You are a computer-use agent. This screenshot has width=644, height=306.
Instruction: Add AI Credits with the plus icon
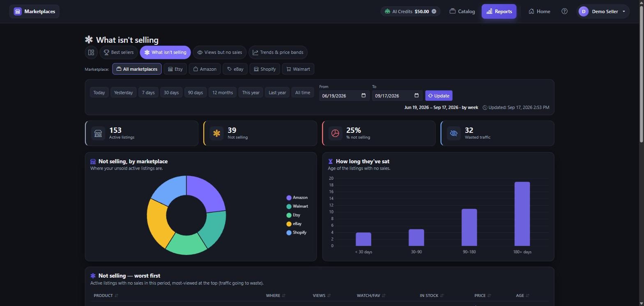pyautogui.click(x=434, y=12)
